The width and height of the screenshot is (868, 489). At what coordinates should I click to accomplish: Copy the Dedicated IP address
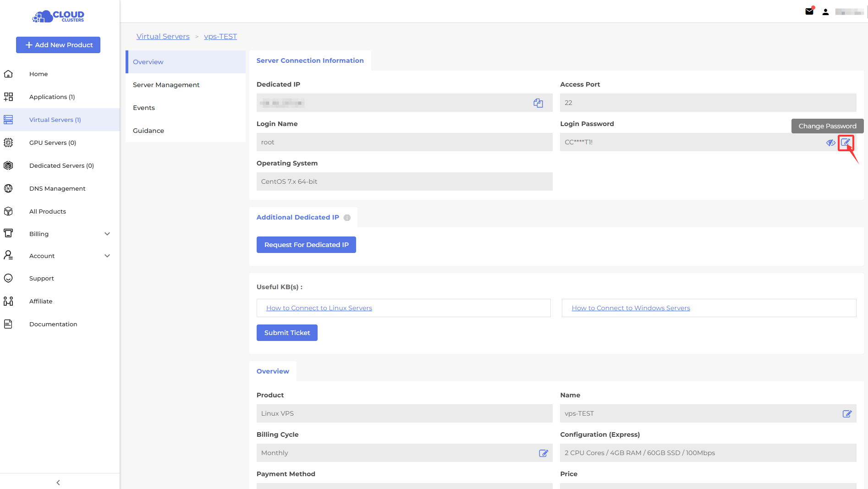point(538,103)
